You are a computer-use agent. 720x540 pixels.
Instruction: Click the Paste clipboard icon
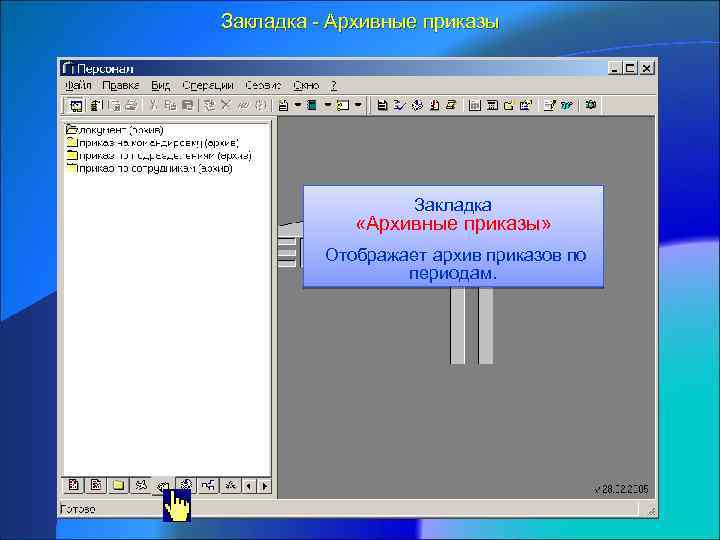[x=188, y=106]
